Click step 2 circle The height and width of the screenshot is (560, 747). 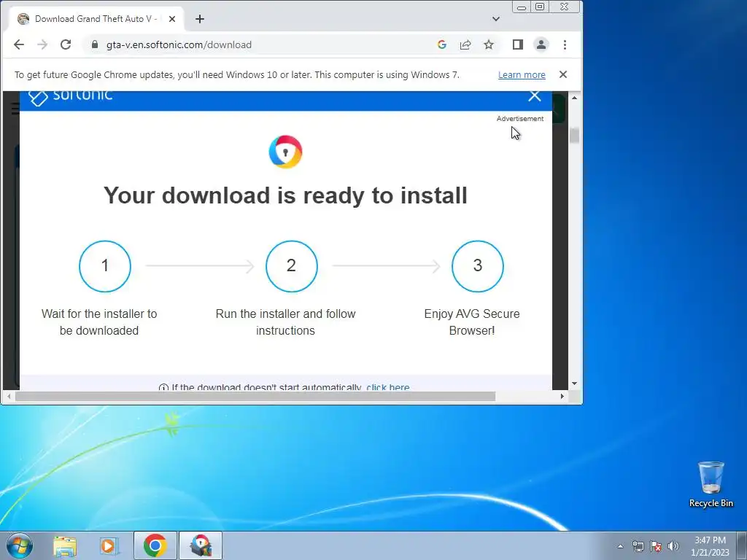tap(292, 266)
